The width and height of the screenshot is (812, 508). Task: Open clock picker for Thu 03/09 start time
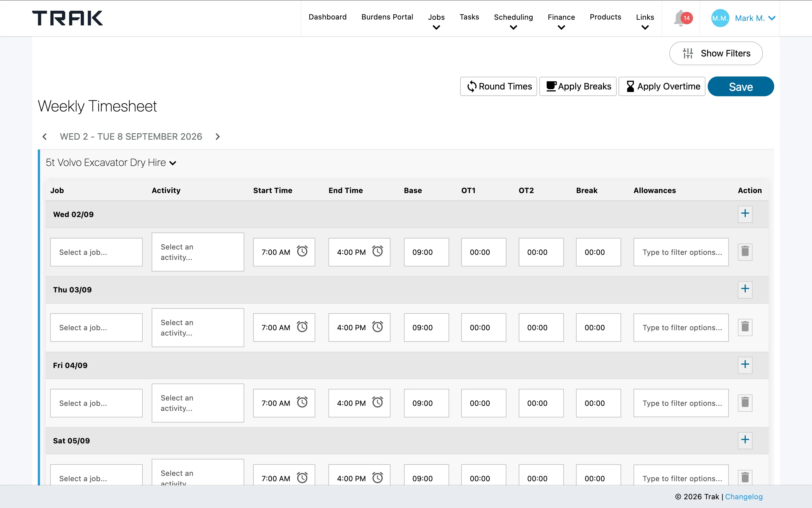point(302,327)
